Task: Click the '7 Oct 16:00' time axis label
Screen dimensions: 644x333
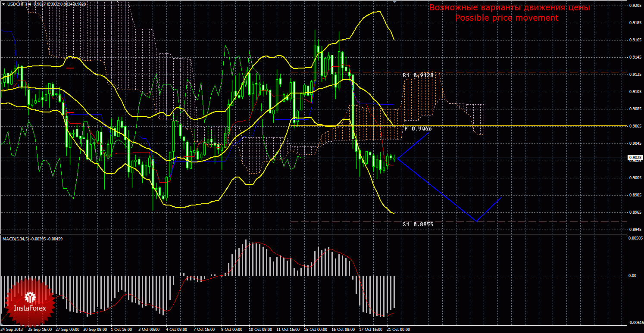Action: (205, 330)
